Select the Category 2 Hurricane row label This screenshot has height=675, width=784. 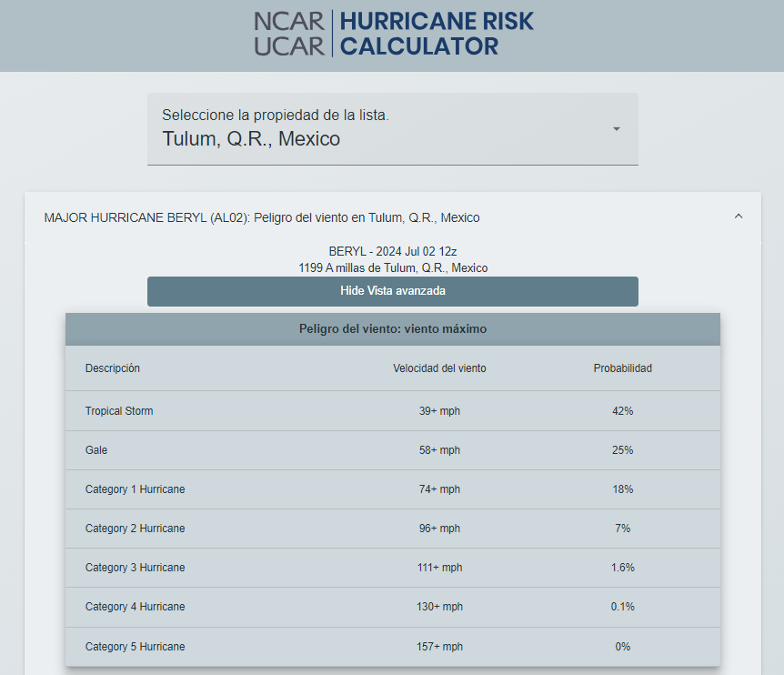click(x=135, y=529)
